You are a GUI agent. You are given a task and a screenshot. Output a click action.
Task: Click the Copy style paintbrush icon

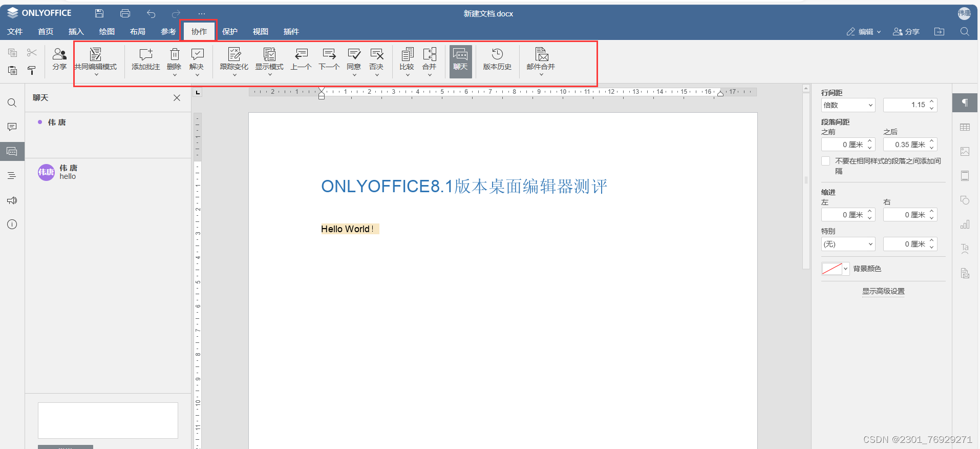coord(32,70)
